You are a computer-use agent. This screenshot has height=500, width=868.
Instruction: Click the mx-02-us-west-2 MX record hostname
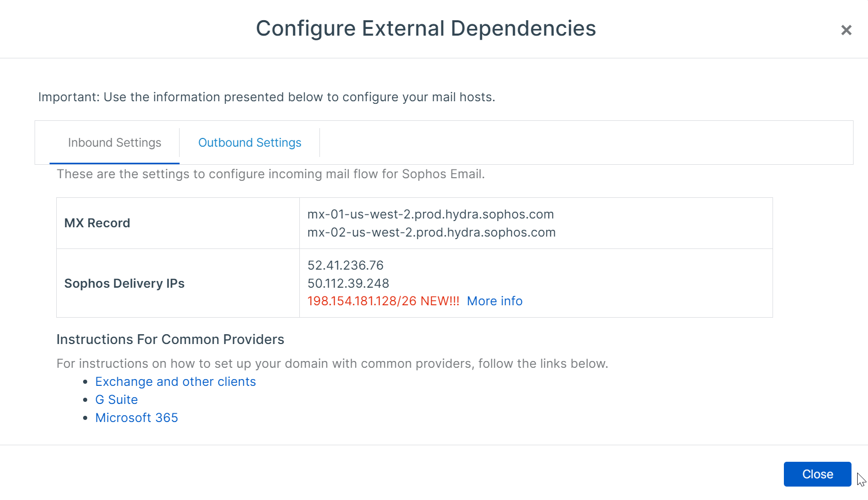coord(431,232)
